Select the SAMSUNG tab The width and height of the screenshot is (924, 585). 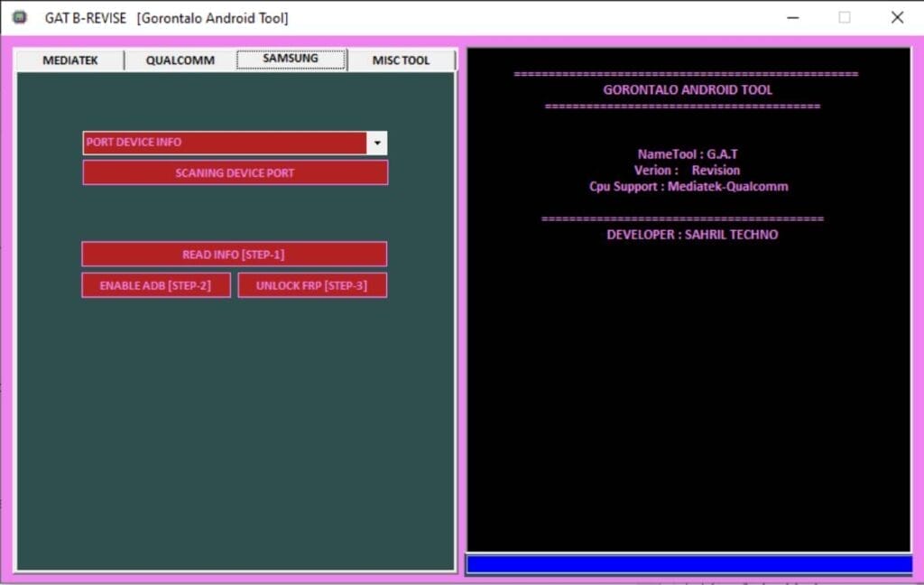pyautogui.click(x=289, y=59)
